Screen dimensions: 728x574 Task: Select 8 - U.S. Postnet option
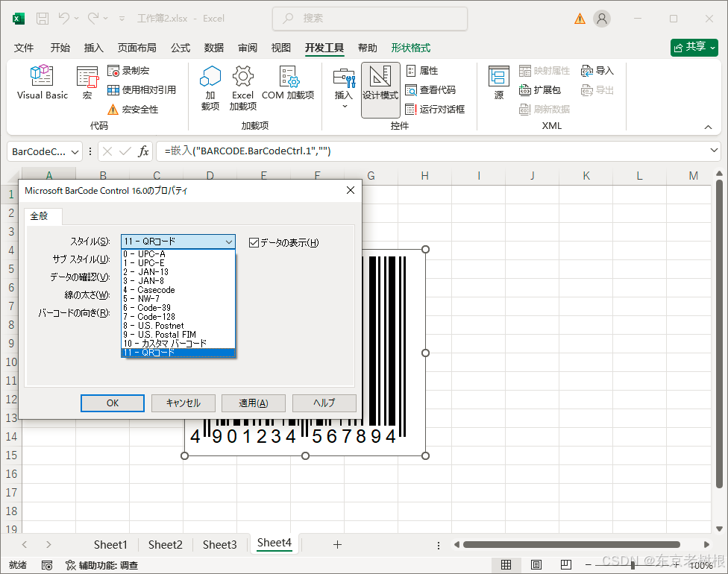(x=178, y=326)
